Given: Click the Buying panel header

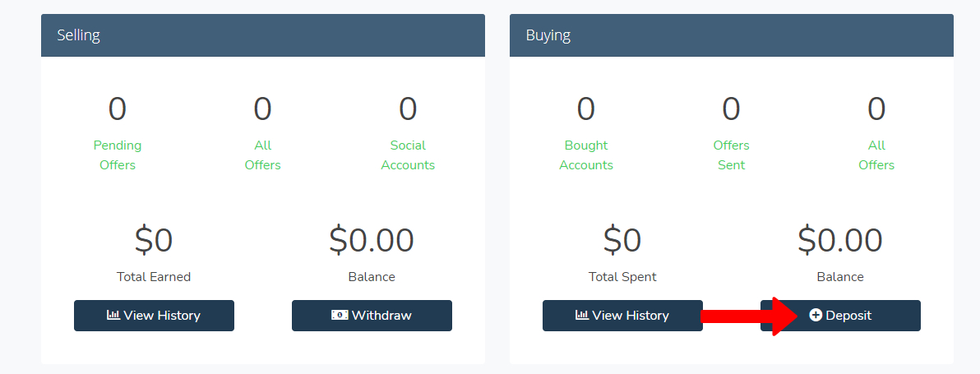Looking at the screenshot, I should [x=732, y=35].
